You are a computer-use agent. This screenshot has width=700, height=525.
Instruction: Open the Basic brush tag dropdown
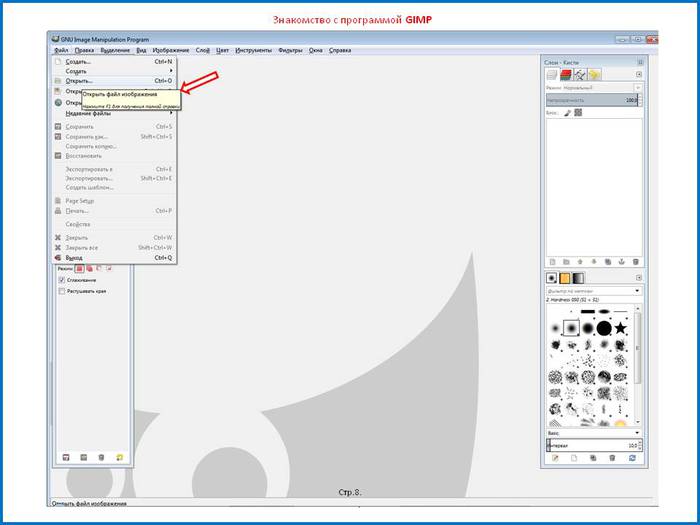pyautogui.click(x=594, y=433)
